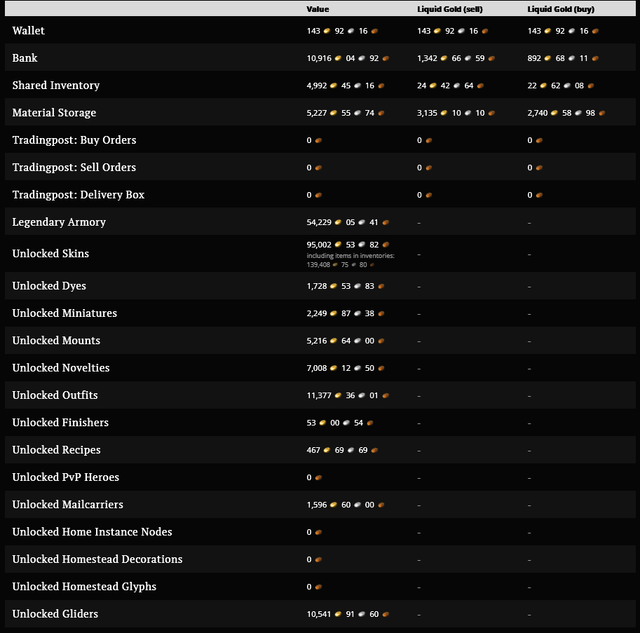
Task: Click the 54,229 gold Legendary Armory value
Action: coord(319,222)
